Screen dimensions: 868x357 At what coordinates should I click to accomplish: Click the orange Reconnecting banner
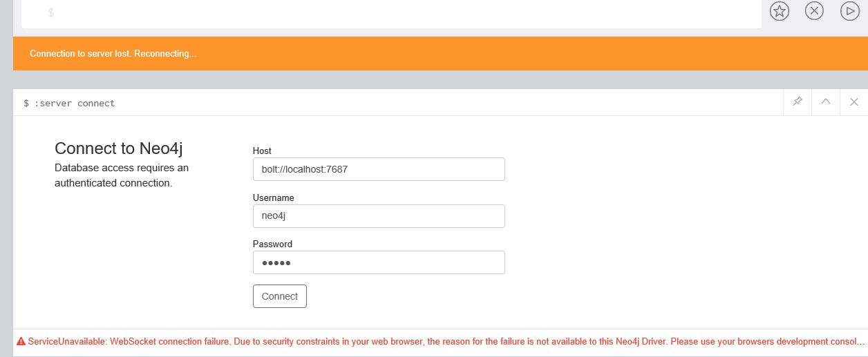click(440, 53)
